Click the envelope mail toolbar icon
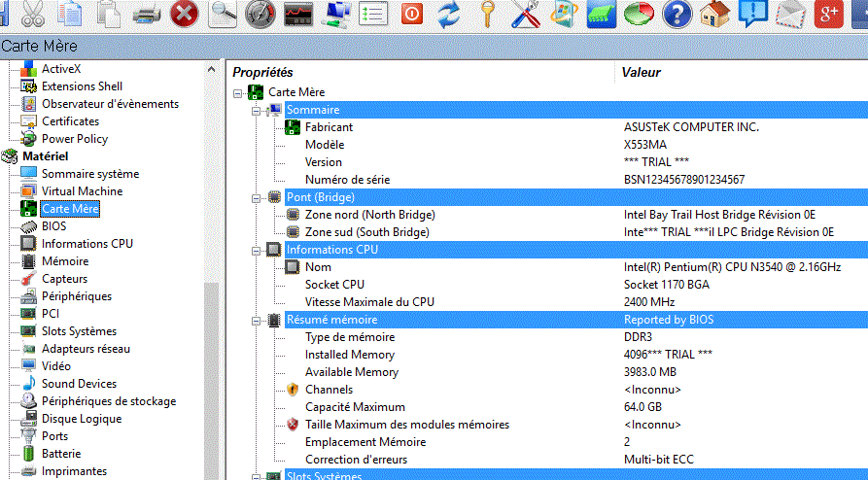868x480 pixels. (x=790, y=14)
